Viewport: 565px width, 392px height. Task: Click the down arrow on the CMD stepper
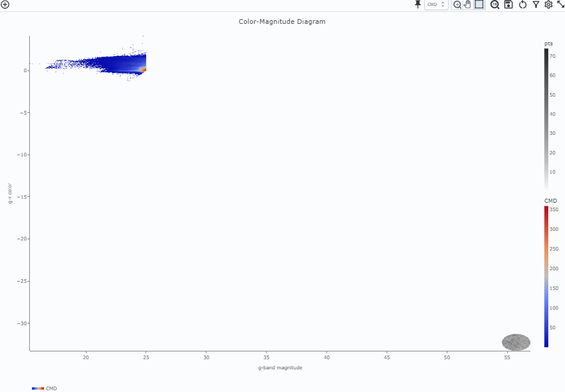(x=442, y=7)
